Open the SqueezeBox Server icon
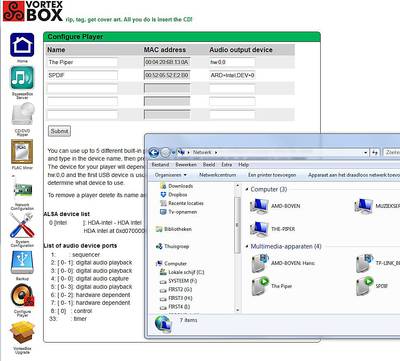Screen dimensions: 400x361 pyautogui.click(x=22, y=78)
